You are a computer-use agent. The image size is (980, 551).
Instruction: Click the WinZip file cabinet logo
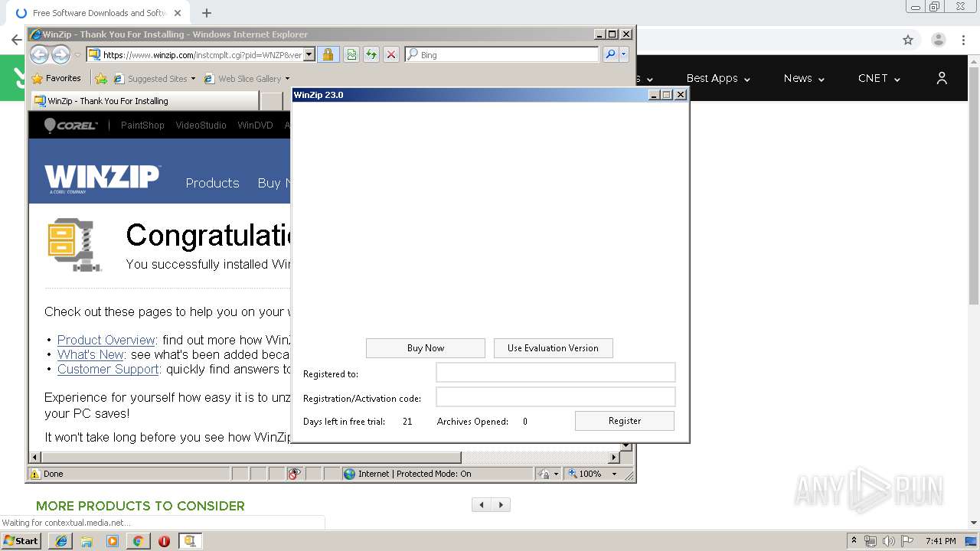[x=73, y=244]
